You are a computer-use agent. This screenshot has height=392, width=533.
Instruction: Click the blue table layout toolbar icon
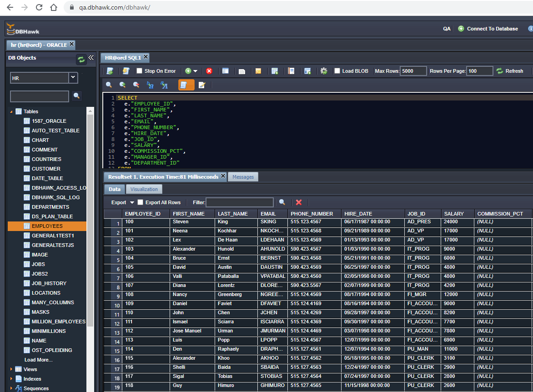(226, 71)
